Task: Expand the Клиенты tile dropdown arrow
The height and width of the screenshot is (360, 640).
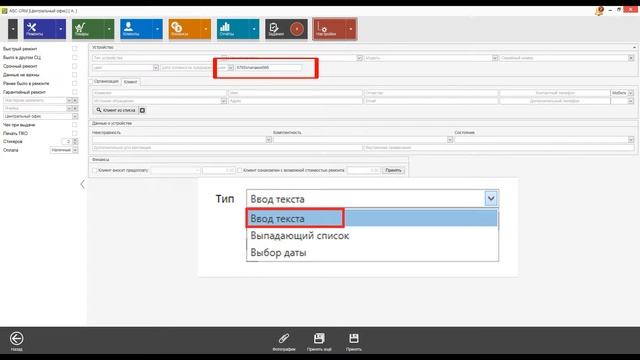Action: pyautogui.click(x=158, y=29)
